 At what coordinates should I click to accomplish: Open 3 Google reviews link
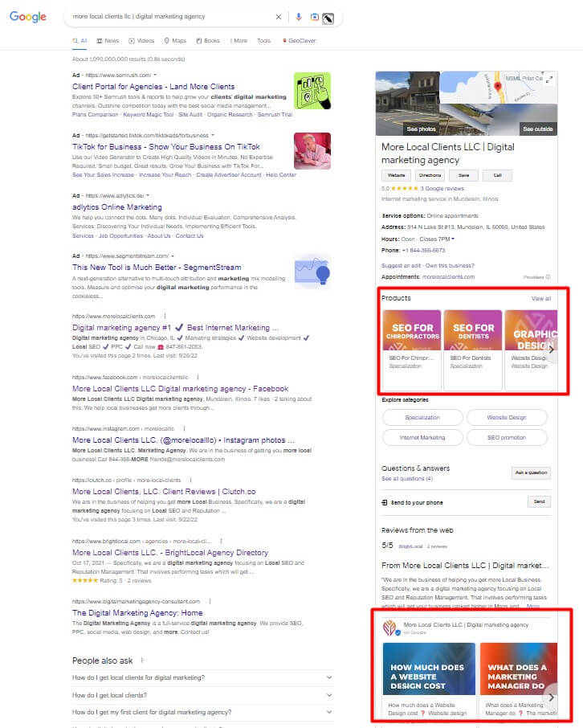(x=442, y=189)
